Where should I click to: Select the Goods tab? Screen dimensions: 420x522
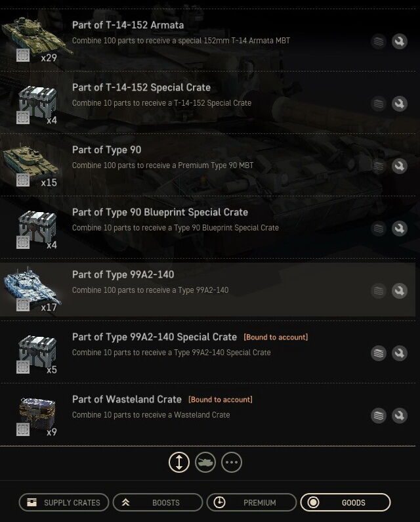click(345, 502)
